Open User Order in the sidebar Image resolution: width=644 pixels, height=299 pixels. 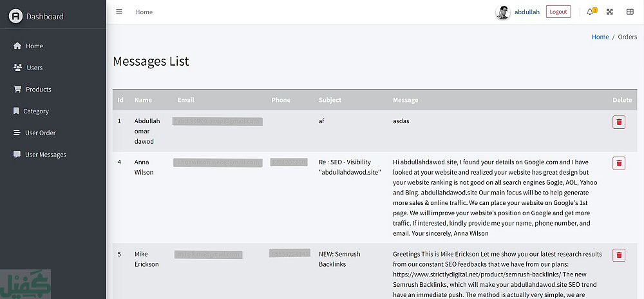(40, 133)
